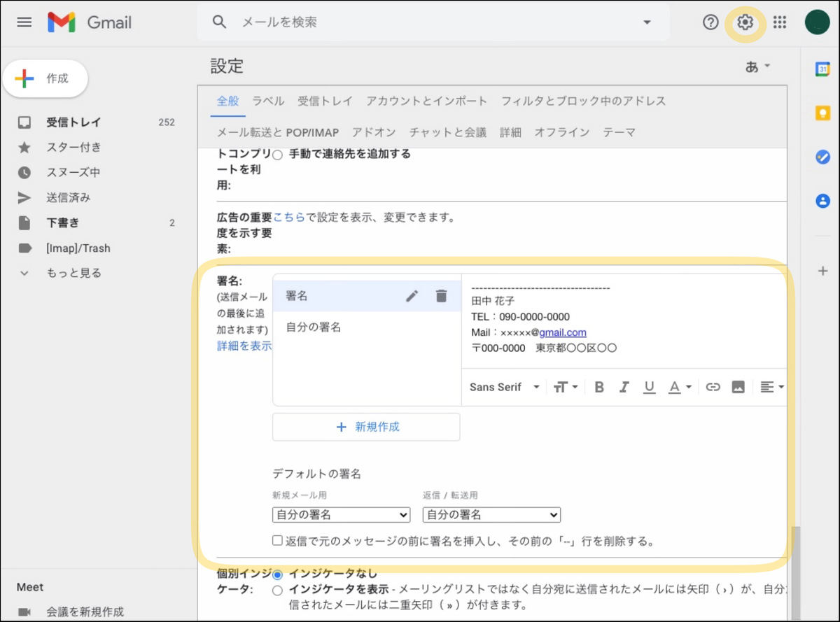Screen dimensions: 840x622
Task: Enable signature before quoted text checkbox
Action: tap(278, 541)
